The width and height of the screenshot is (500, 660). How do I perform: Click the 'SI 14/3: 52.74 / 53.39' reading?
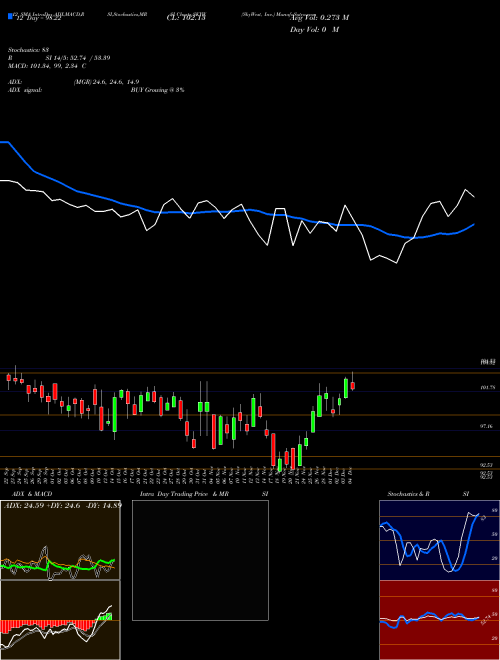pos(78,58)
